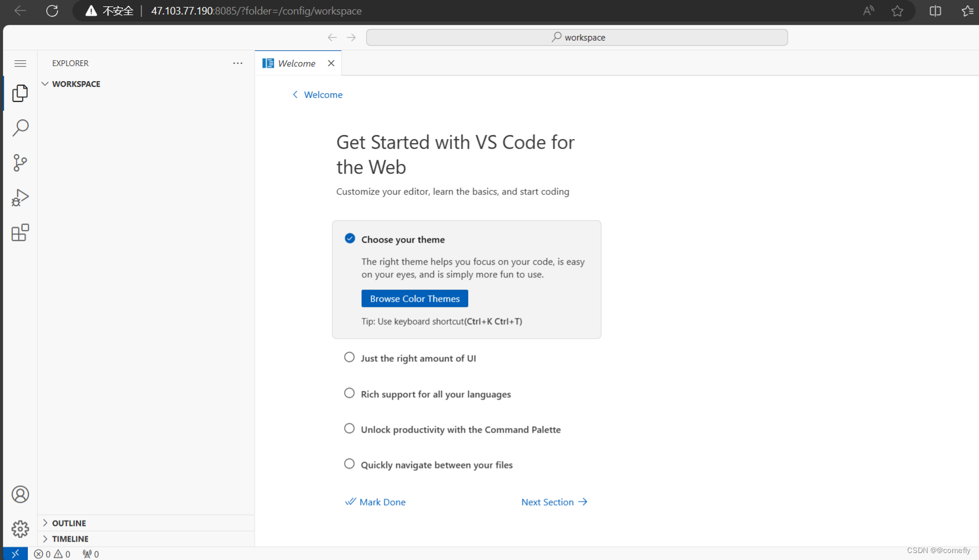The image size is (979, 560).
Task: Click the remote connection status bar icon
Action: (x=15, y=554)
